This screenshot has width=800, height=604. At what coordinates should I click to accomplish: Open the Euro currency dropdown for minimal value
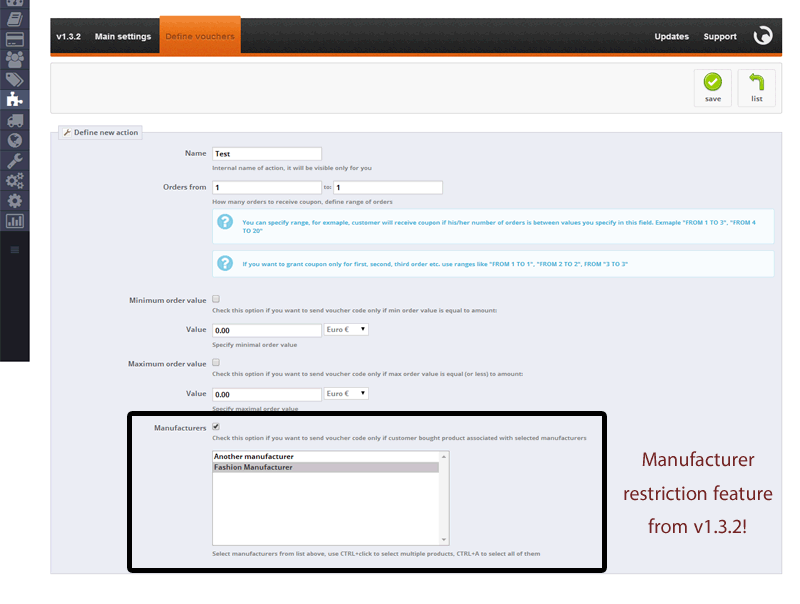(x=345, y=329)
